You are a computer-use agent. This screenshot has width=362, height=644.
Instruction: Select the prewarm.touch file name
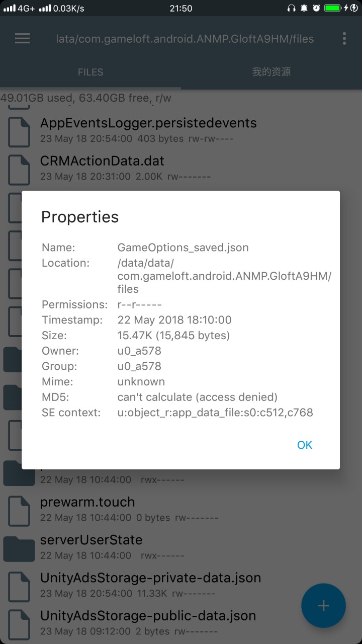pos(87,502)
